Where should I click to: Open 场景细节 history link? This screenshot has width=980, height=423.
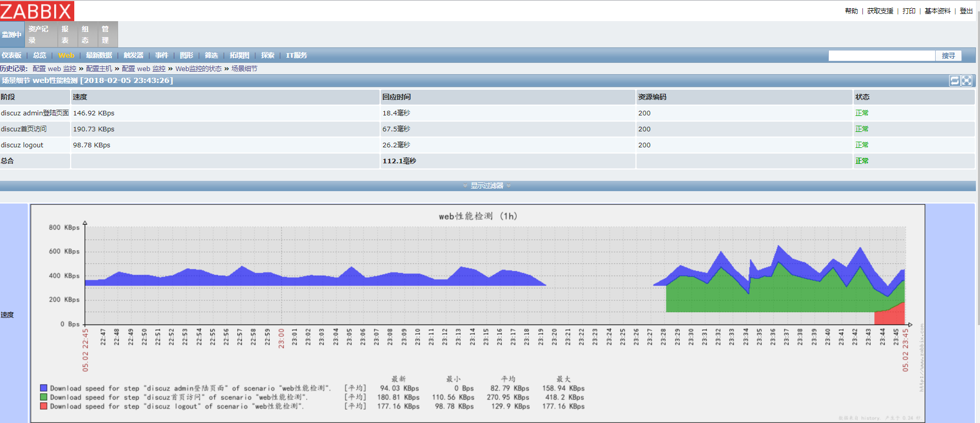244,69
